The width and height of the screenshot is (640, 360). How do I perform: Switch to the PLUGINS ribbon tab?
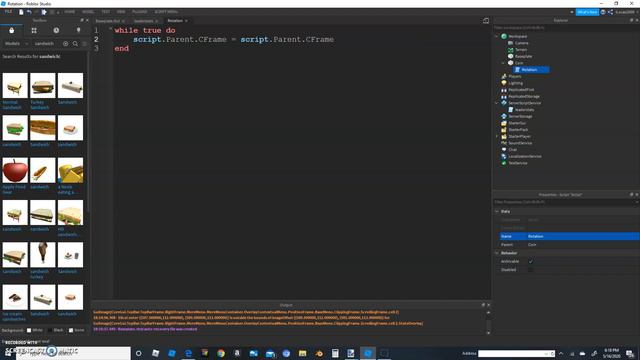[x=140, y=12]
